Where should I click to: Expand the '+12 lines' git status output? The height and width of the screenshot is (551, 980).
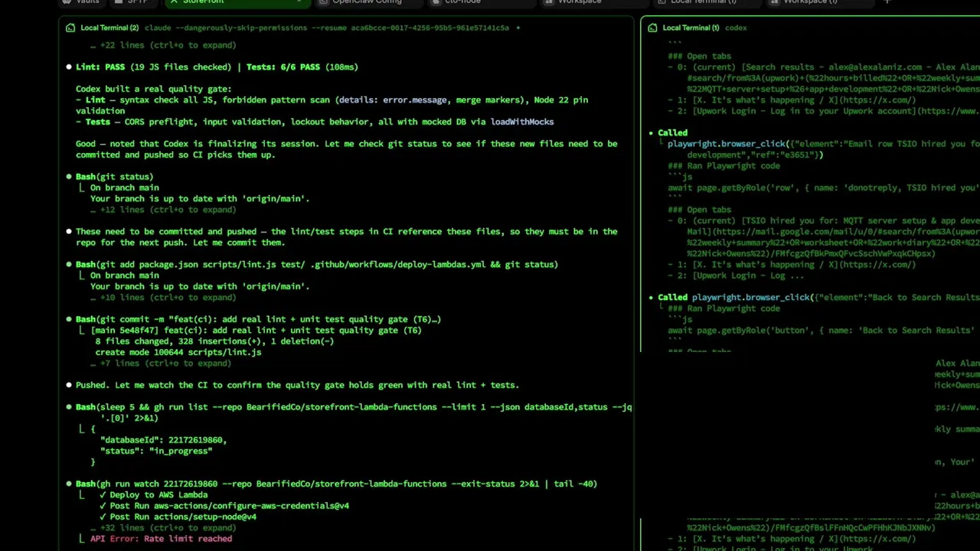coord(162,210)
